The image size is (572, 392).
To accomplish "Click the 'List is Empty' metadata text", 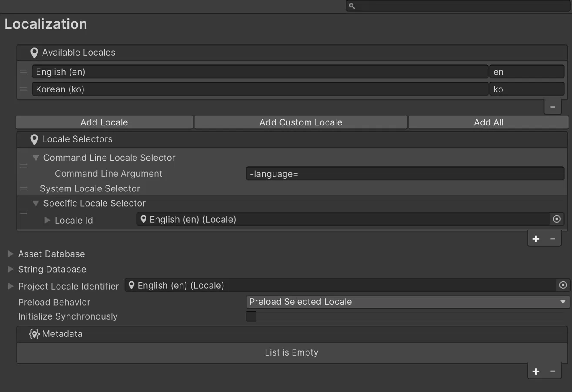I will click(x=292, y=352).
